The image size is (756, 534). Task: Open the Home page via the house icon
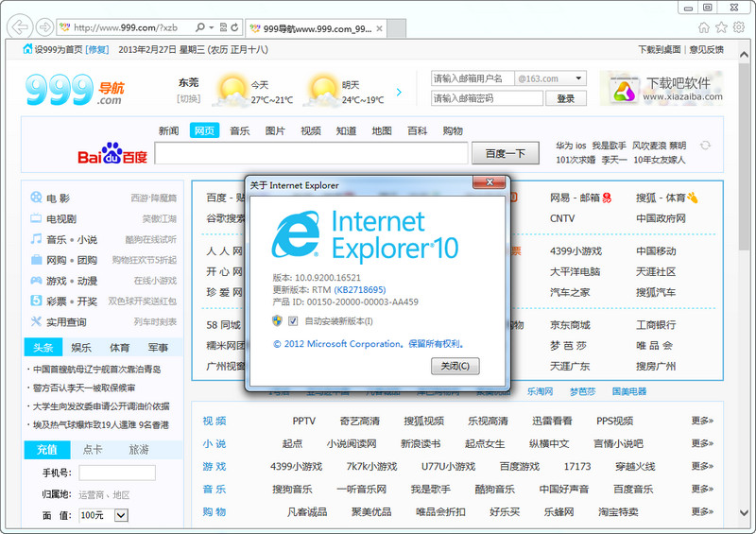point(704,27)
